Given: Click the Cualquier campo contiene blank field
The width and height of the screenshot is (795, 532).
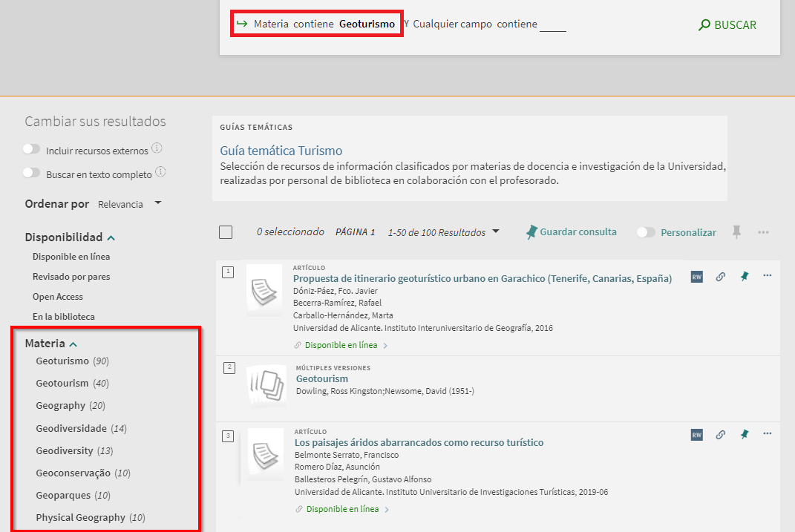Looking at the screenshot, I should click(x=552, y=25).
